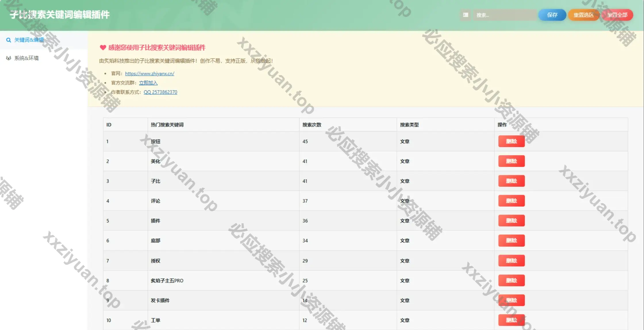The height and width of the screenshot is (330, 644).
Task: Delete keyword 美化 in row 2
Action: coord(511,161)
